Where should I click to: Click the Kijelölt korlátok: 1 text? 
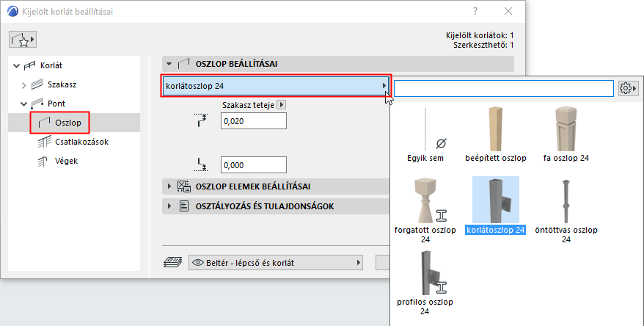pos(480,36)
